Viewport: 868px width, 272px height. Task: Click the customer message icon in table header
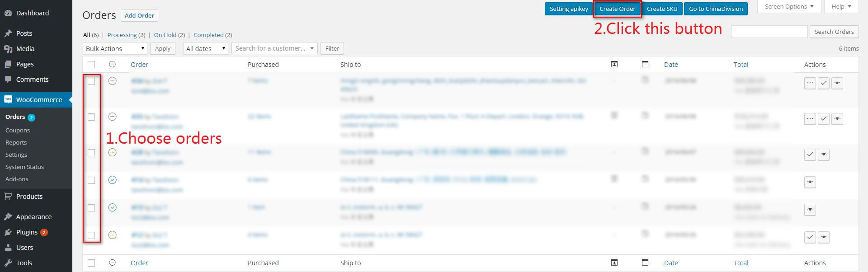coord(614,65)
